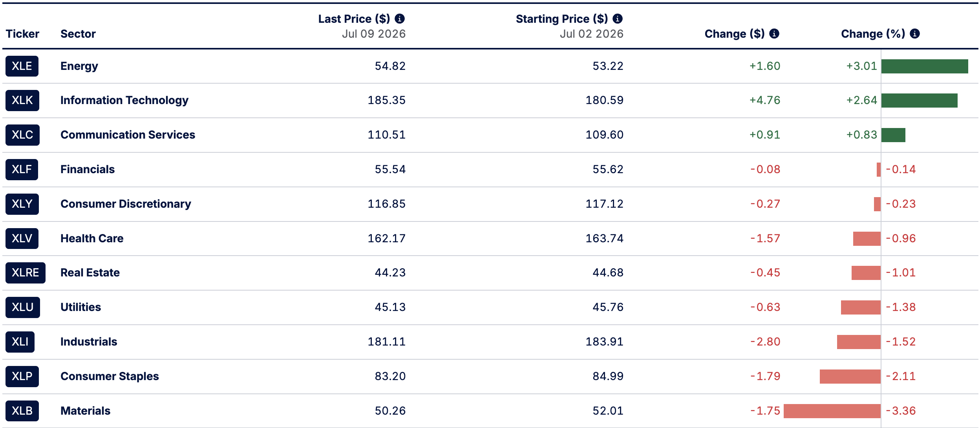Screen dimensions: 980x428
Task: Click the Consumer Staples red change bar
Action: [850, 377]
